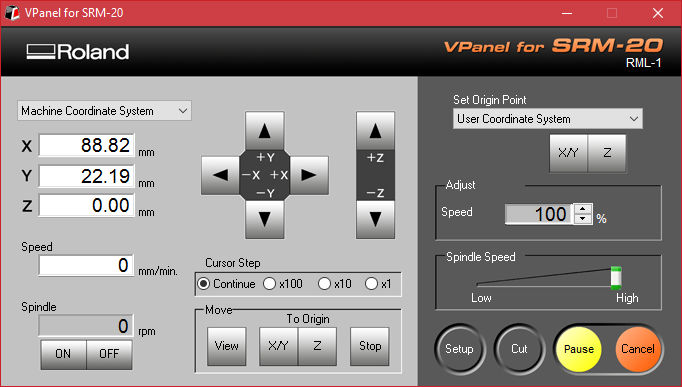Increase the Adjust Speed percentage
Image resolution: width=682 pixels, height=387 pixels.
coord(583,209)
